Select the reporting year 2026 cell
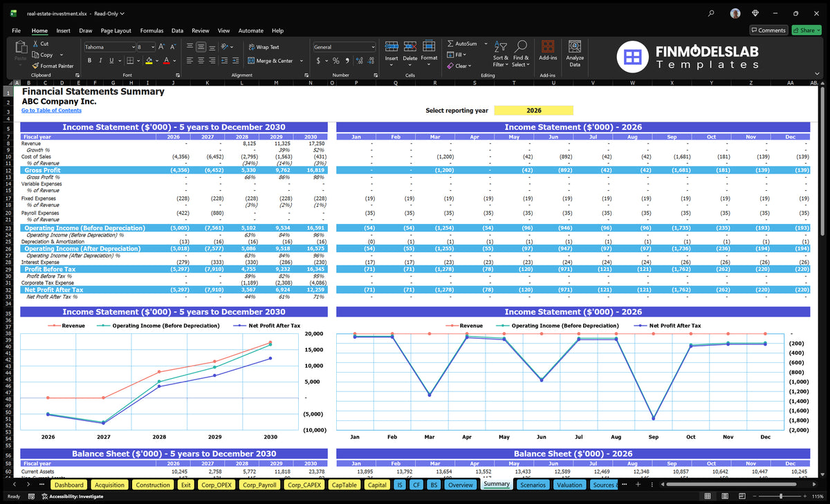The height and width of the screenshot is (504, 830). pyautogui.click(x=534, y=110)
